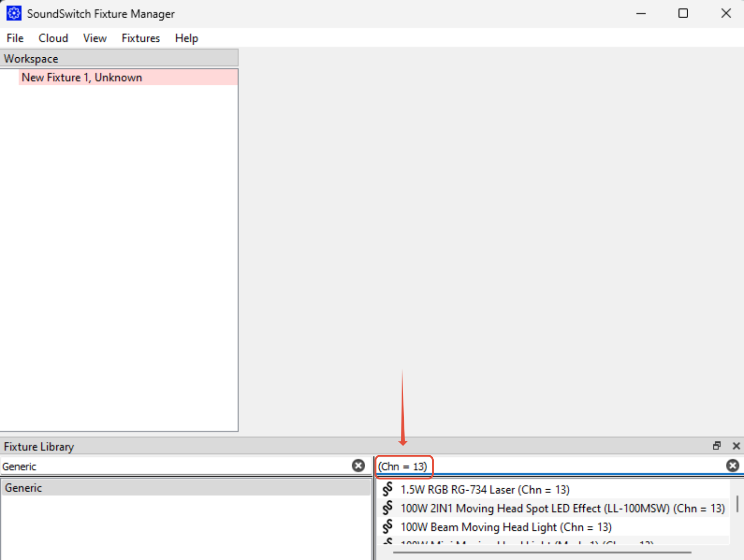The image size is (744, 560).
Task: Click icon beside 1.5W RGB RG-734 Laser
Action: (388, 489)
